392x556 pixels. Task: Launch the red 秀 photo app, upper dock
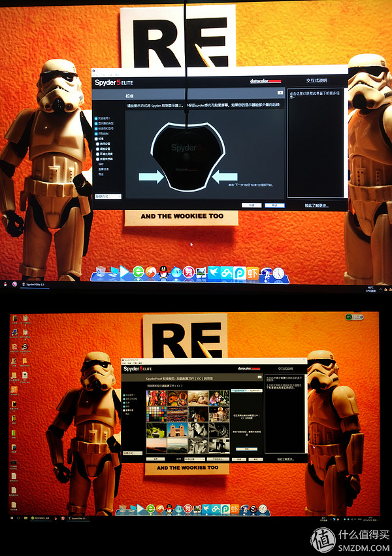point(189,272)
